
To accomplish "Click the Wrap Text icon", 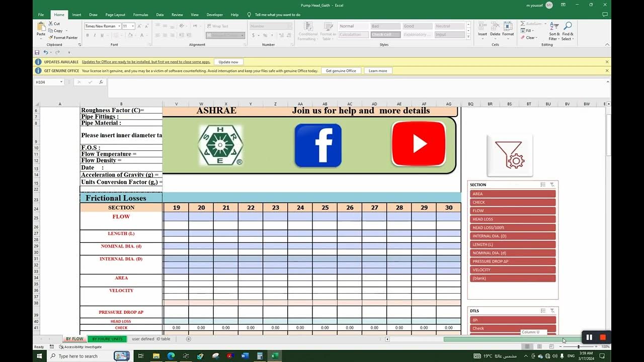I will (x=208, y=26).
